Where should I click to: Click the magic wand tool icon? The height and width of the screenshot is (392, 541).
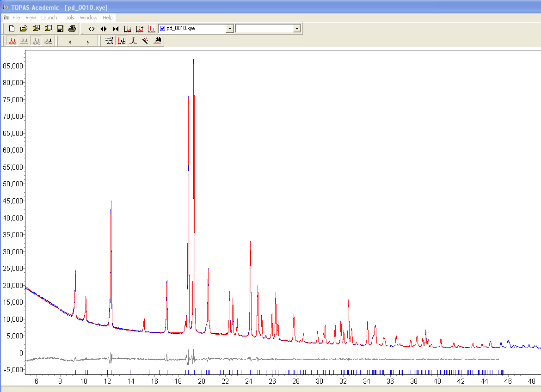pos(145,41)
